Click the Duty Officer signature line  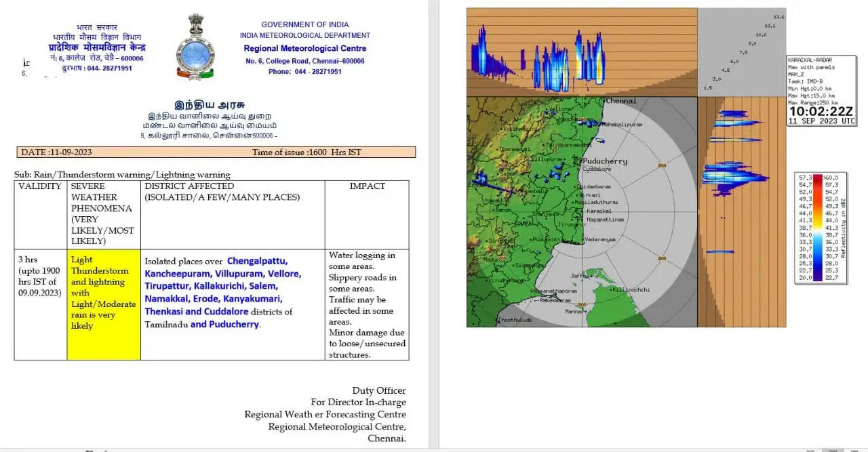(378, 390)
